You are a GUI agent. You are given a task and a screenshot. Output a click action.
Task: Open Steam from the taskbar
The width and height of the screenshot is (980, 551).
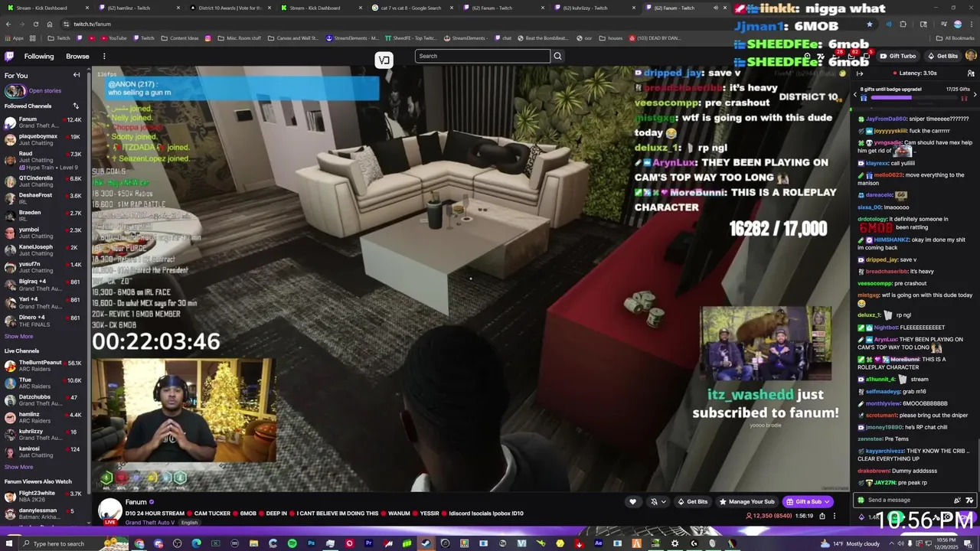(x=426, y=543)
